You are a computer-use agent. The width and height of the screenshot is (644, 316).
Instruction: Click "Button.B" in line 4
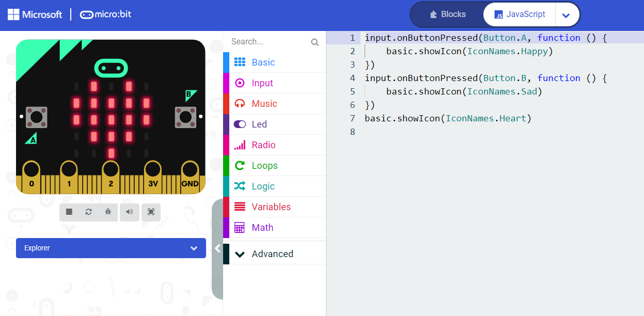(505, 78)
